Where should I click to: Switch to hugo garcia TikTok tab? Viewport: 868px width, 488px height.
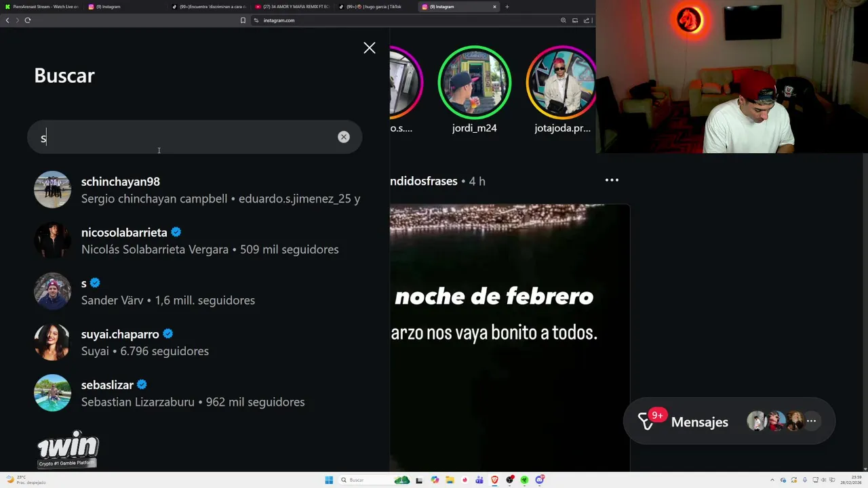point(375,7)
